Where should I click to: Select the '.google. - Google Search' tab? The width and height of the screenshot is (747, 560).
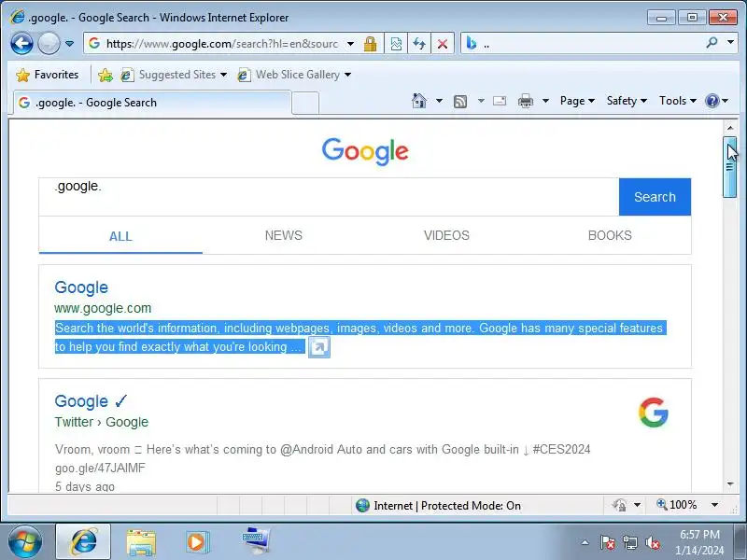coord(151,103)
